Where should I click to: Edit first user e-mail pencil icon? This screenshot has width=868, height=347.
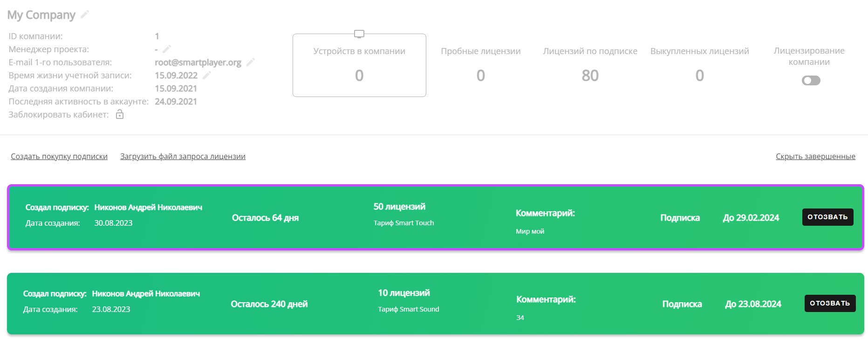251,62
